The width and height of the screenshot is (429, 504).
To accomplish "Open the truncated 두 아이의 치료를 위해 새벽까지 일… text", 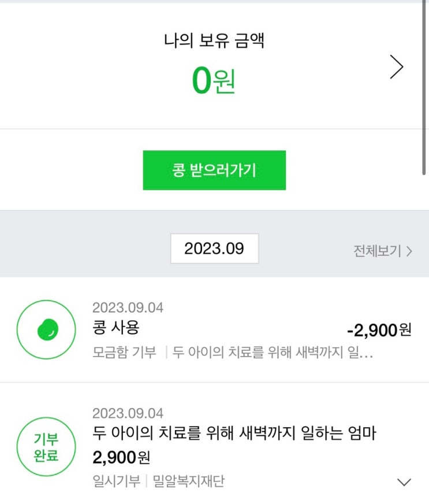I will coord(273,353).
